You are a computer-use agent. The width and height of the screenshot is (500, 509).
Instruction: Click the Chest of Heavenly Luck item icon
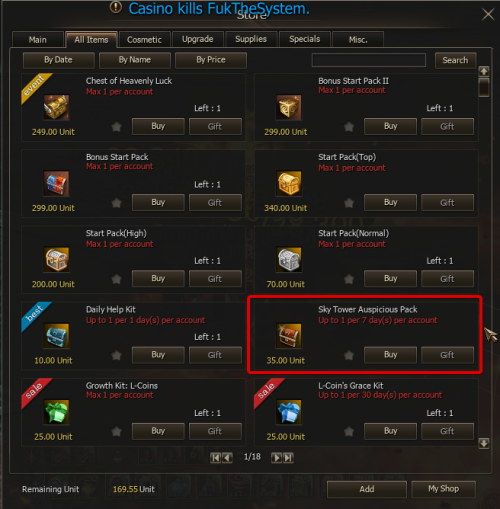tap(56, 107)
